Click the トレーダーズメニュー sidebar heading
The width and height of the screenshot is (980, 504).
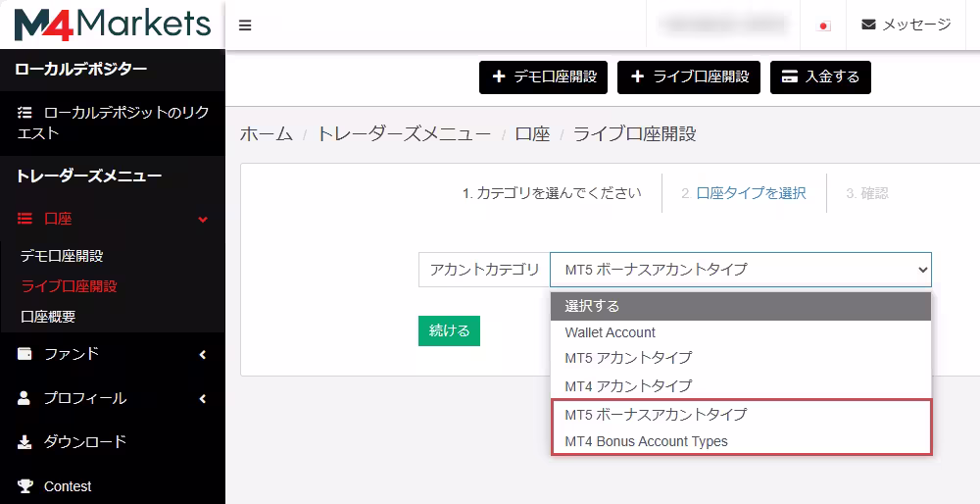89,176
